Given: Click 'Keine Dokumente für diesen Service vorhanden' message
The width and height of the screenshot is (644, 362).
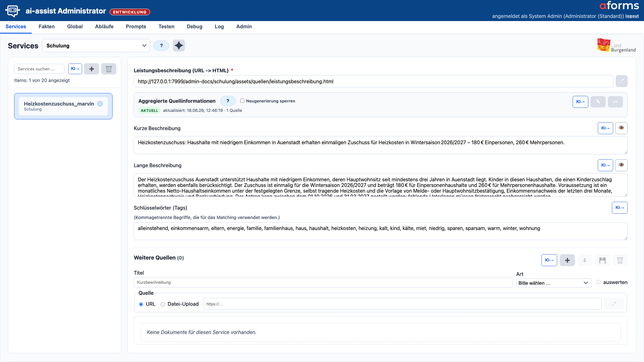Looking at the screenshot, I should pos(202,332).
